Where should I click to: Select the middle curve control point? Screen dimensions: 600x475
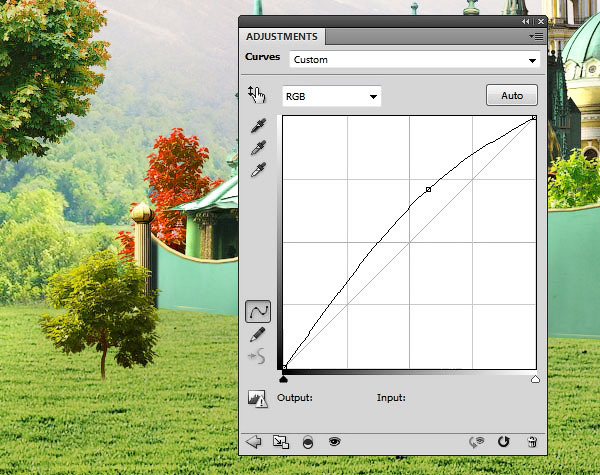[x=429, y=189]
